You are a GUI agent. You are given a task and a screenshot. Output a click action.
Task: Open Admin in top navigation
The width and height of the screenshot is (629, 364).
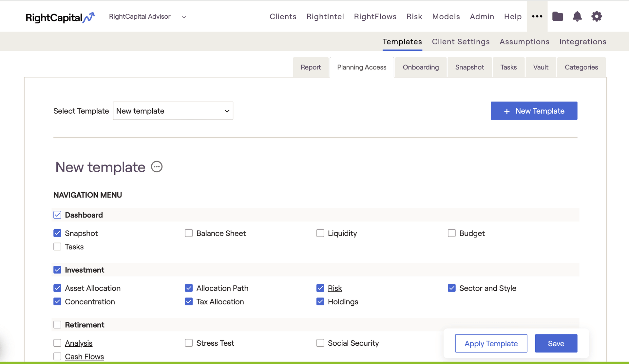pyautogui.click(x=482, y=16)
